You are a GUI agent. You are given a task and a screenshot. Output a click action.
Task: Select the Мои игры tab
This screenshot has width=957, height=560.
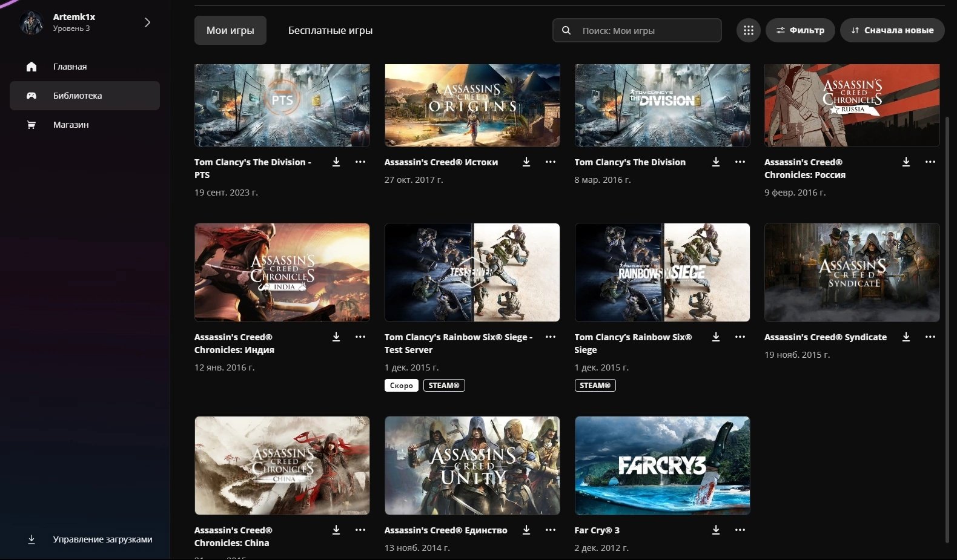coord(230,30)
